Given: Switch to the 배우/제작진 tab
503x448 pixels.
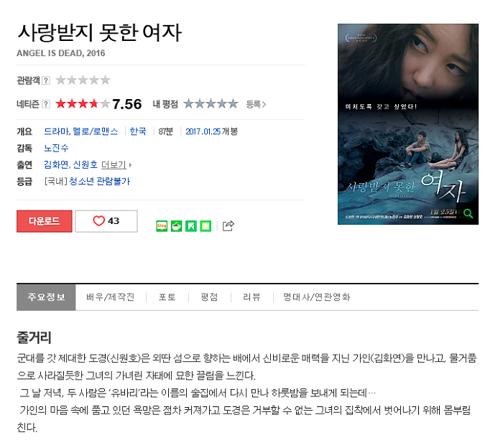Looking at the screenshot, I should coord(110,297).
